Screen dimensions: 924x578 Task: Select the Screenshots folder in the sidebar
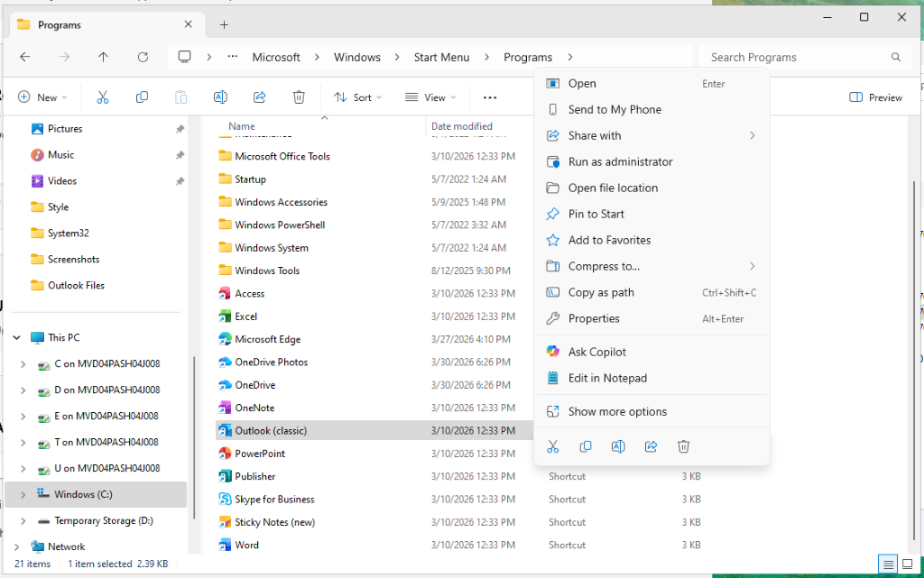coord(74,260)
